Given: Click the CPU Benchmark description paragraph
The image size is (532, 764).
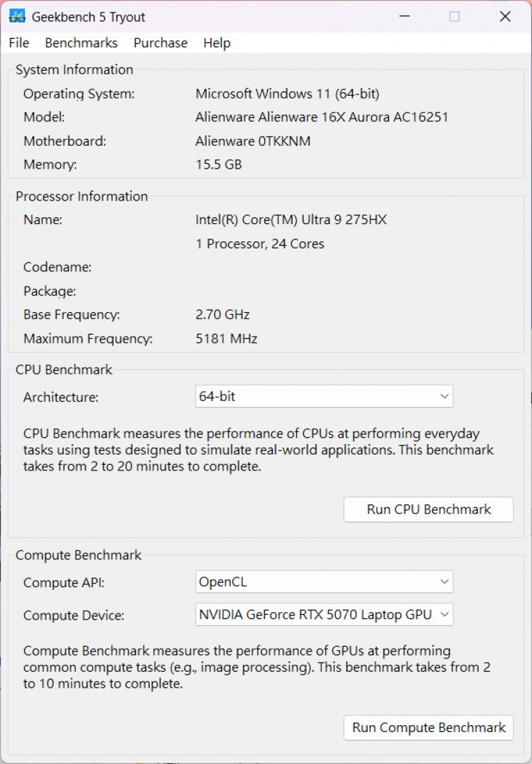Looking at the screenshot, I should click(x=258, y=450).
